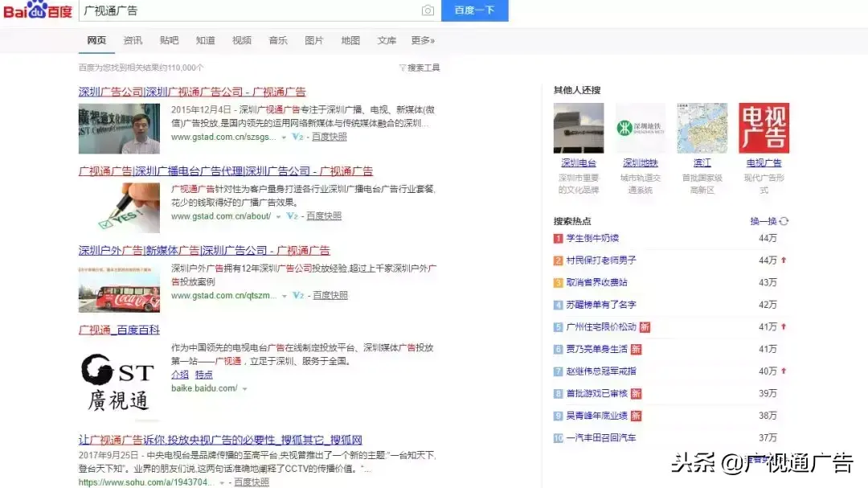868x488 pixels.
Task: Click the Baidu logo
Action: tap(38, 10)
